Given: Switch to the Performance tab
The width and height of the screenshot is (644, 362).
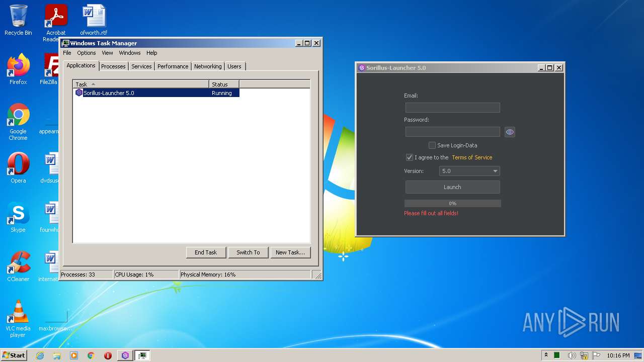Looking at the screenshot, I should coord(173,66).
